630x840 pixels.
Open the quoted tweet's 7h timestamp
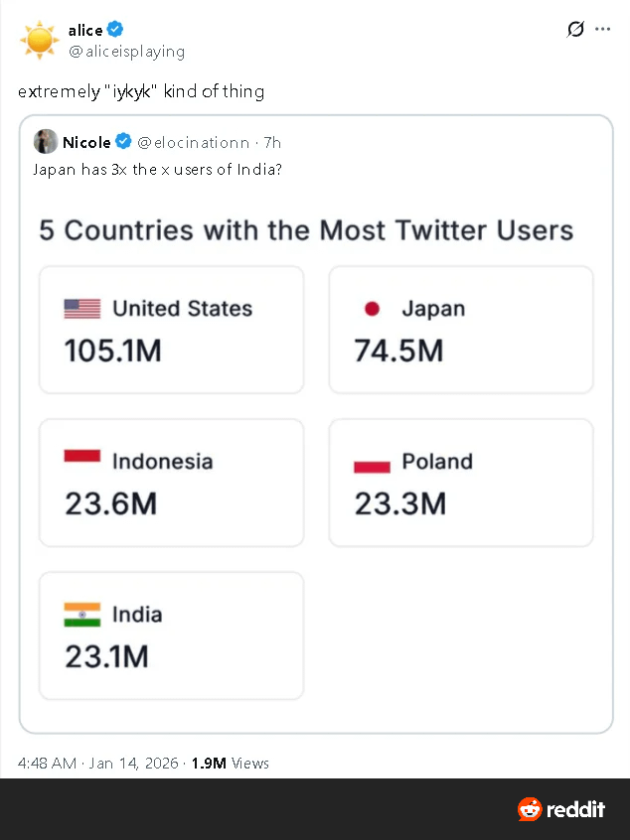point(272,142)
